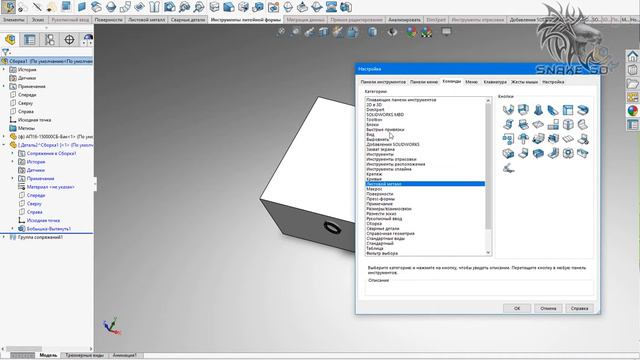Screen dimensions: 640x360
Task: Click Справка button in dialog
Action: [x=579, y=309]
